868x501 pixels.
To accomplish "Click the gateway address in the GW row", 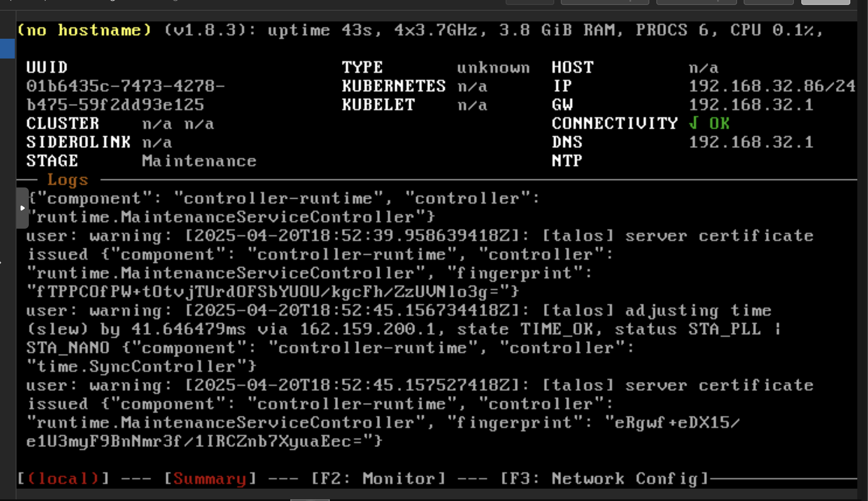I will 751,105.
